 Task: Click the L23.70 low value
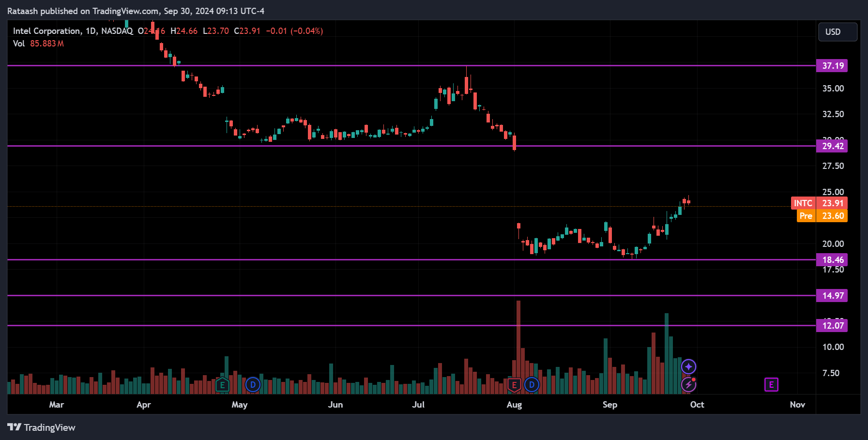(216, 31)
